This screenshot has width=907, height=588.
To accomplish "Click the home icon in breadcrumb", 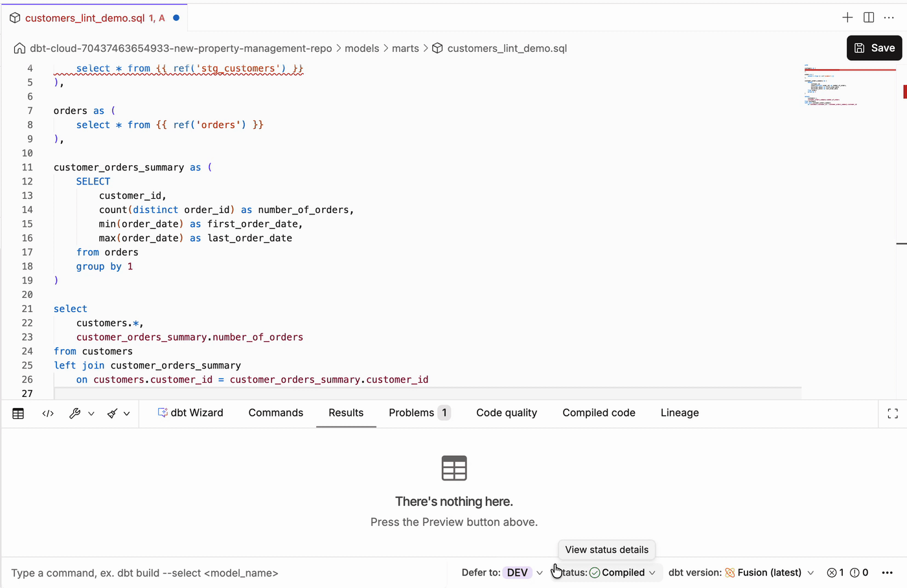I will [x=19, y=49].
